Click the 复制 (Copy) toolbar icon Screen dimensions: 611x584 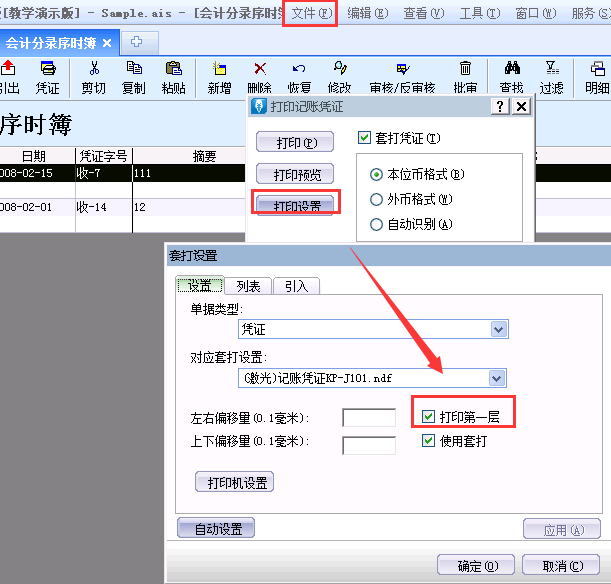coord(133,69)
